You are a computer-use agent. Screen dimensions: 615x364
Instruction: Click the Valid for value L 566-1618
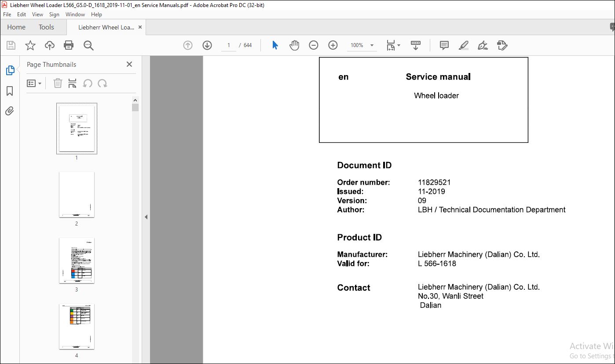(x=437, y=264)
